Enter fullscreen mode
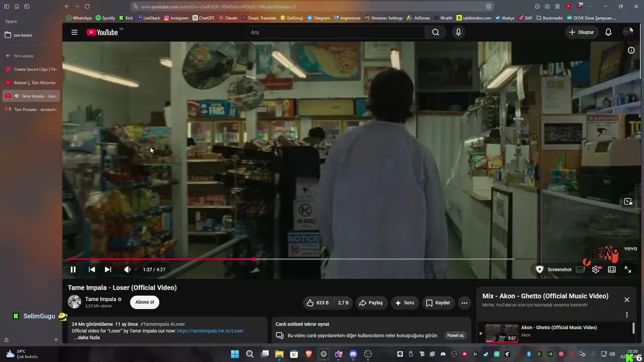Image resolution: width=644 pixels, height=362 pixels. [x=628, y=269]
